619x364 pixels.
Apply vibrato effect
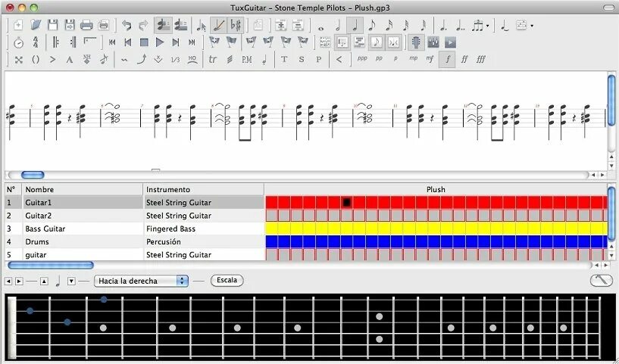(125, 60)
